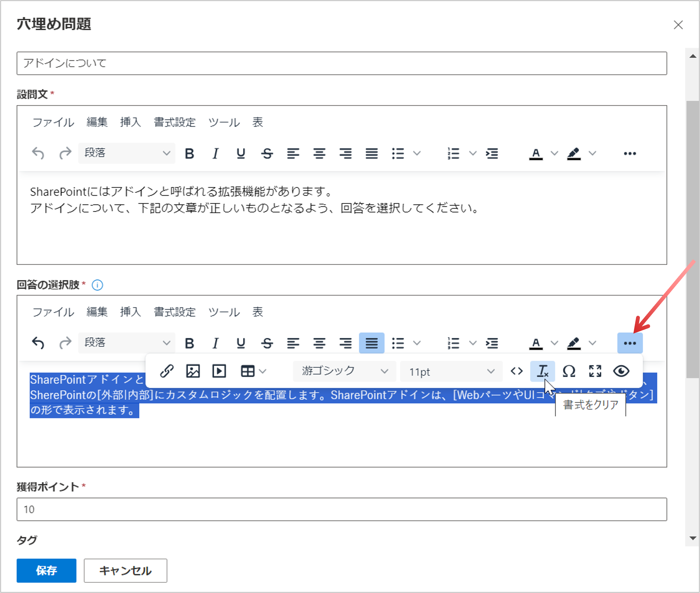Apply text color in 設問文 editor
The width and height of the screenshot is (700, 593).
click(536, 153)
